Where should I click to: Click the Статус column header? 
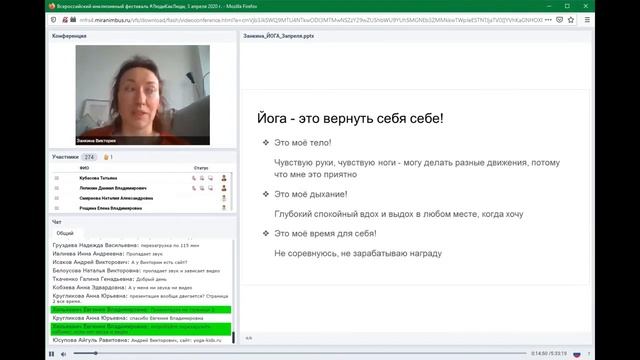(201, 168)
